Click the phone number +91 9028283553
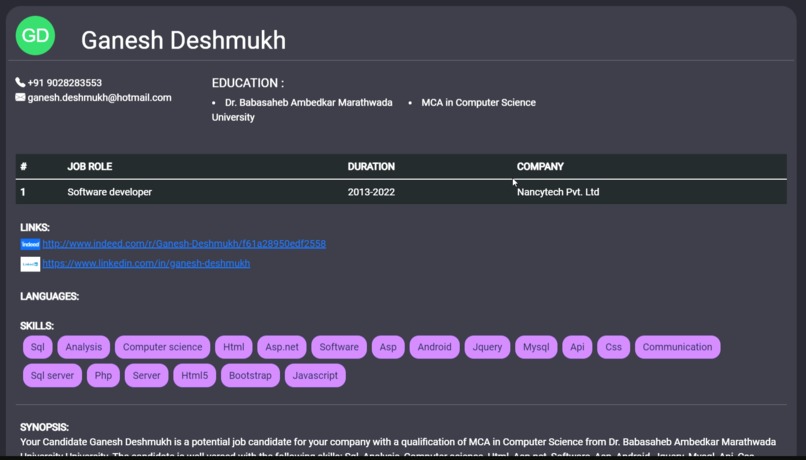The height and width of the screenshot is (460, 806). point(65,83)
